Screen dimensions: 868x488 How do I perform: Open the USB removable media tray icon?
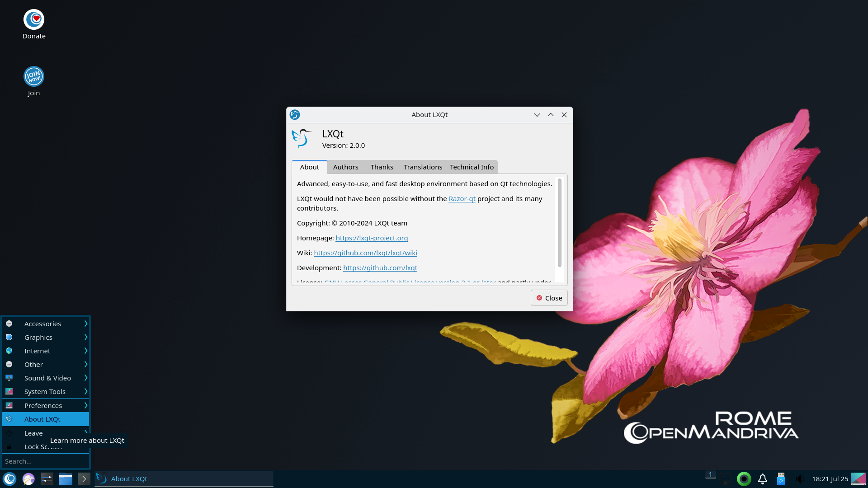point(781,479)
